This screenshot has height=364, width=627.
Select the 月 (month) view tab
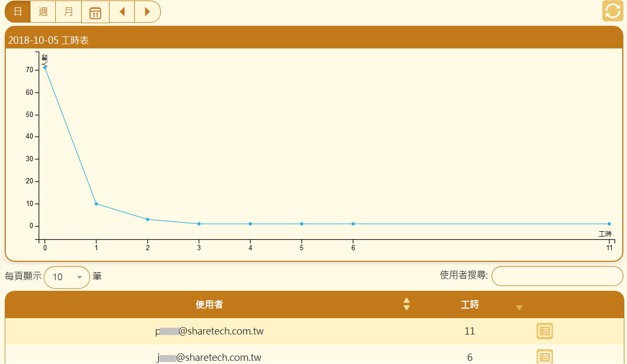click(68, 12)
